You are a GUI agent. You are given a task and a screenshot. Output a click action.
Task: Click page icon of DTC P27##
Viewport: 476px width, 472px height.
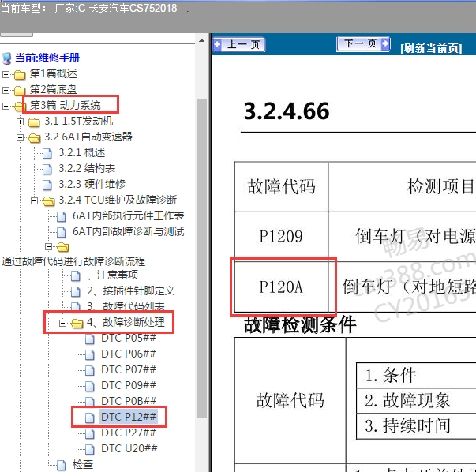coord(90,434)
